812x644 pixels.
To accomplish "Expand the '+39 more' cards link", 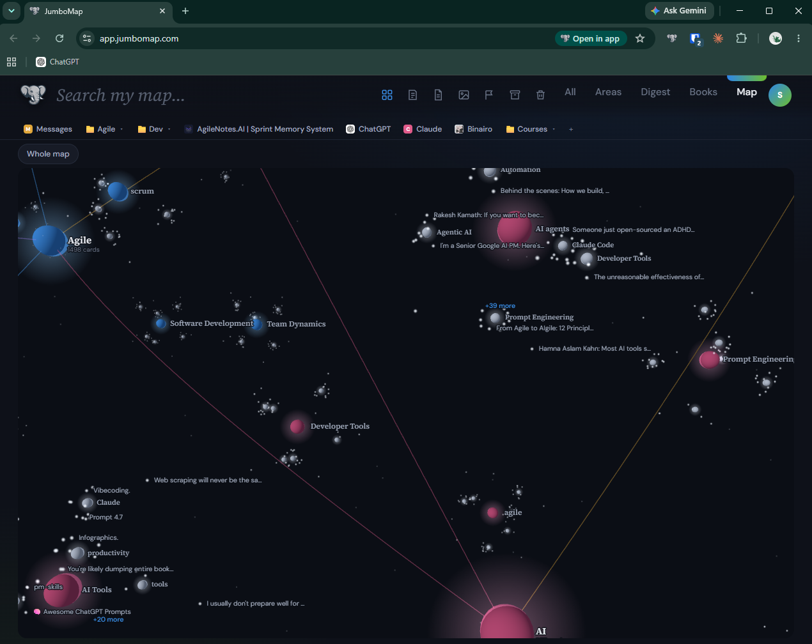I will point(500,306).
